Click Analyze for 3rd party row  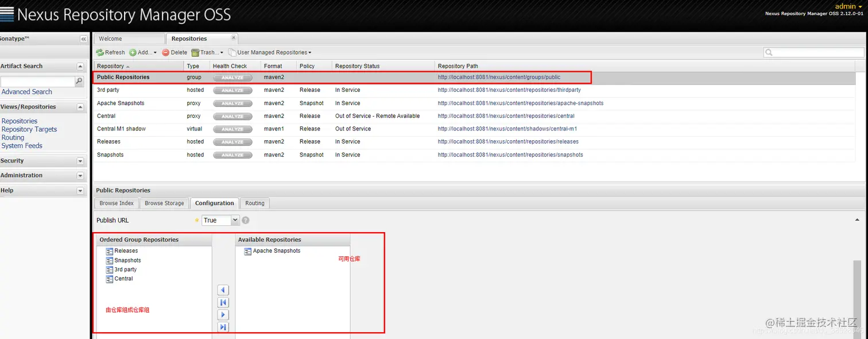232,90
